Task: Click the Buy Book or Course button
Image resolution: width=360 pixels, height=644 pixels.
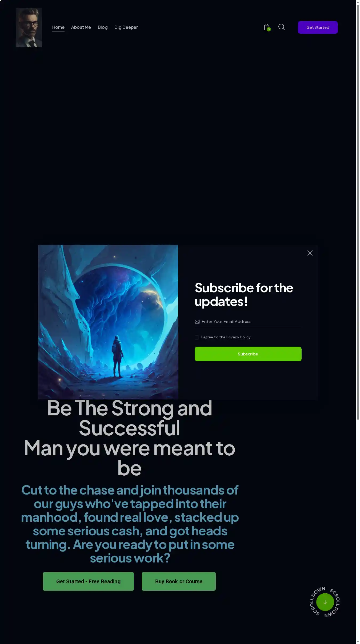Action: tap(179, 581)
